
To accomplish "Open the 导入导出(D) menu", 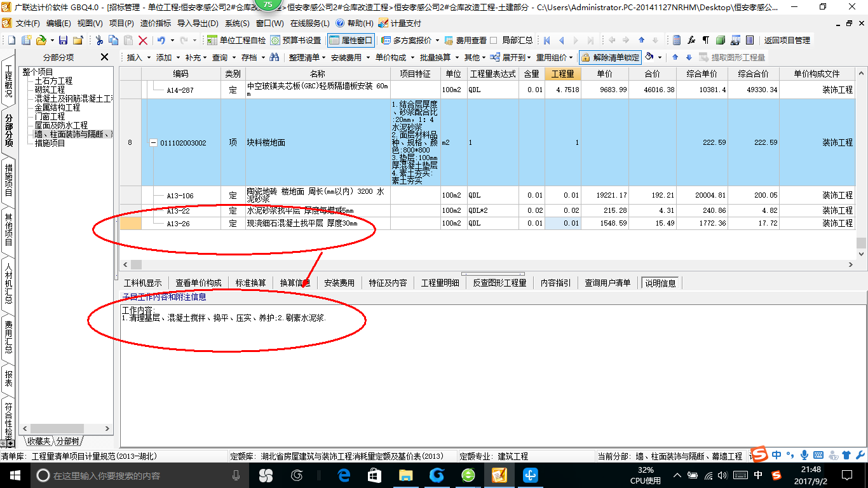I will click(197, 24).
